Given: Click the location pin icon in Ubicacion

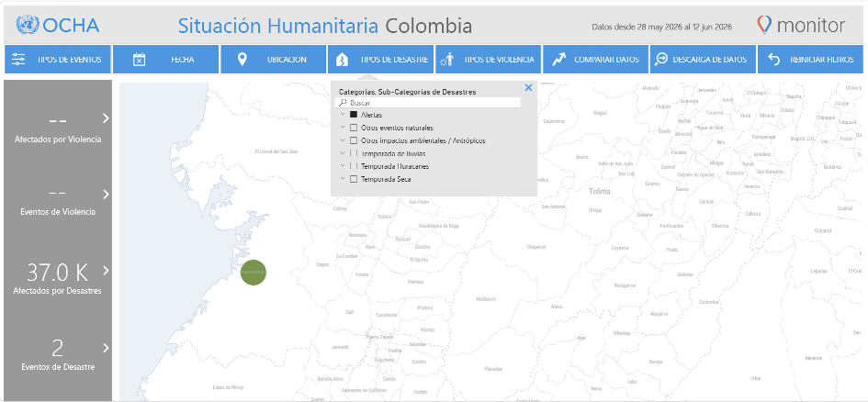Looking at the screenshot, I should 242,59.
